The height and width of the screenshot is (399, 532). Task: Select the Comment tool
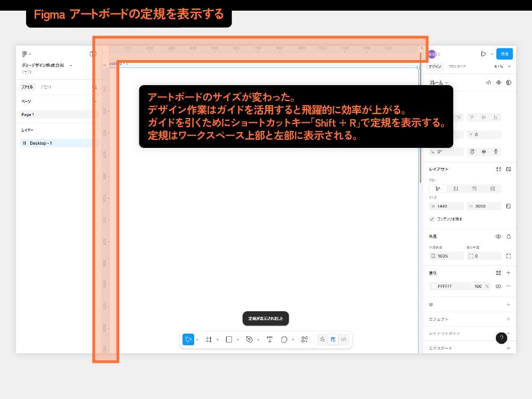[284, 339]
